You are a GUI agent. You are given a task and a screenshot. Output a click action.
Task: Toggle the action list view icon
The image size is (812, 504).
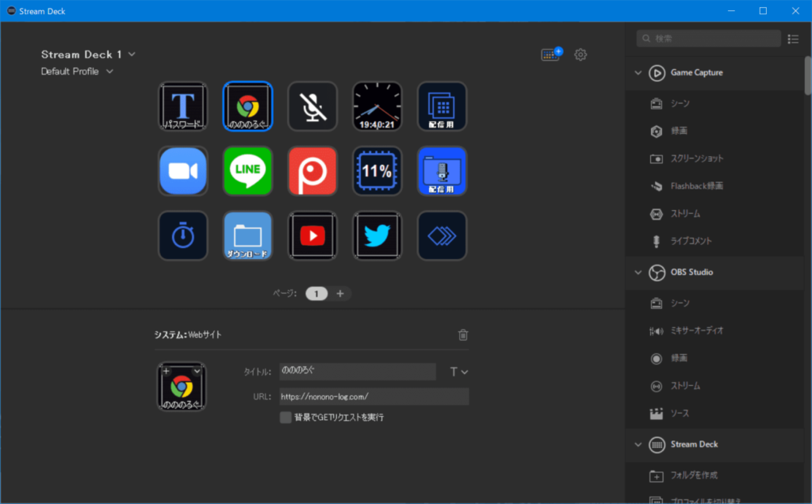[793, 39]
